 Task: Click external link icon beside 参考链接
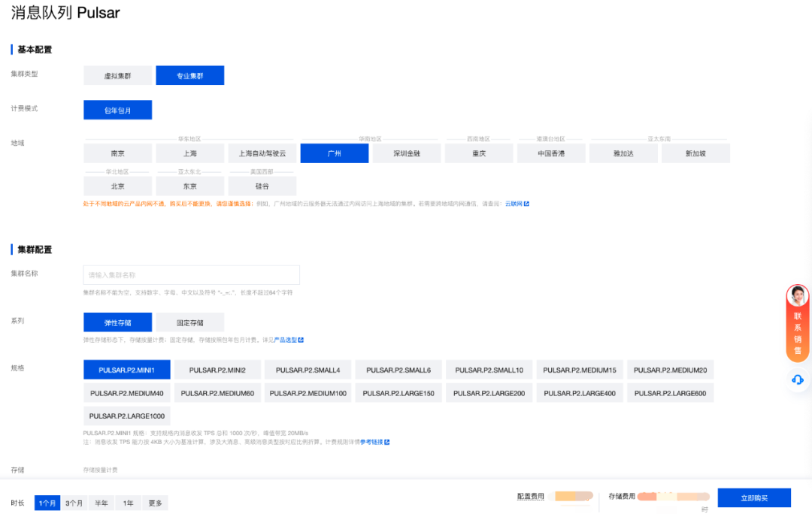click(387, 442)
